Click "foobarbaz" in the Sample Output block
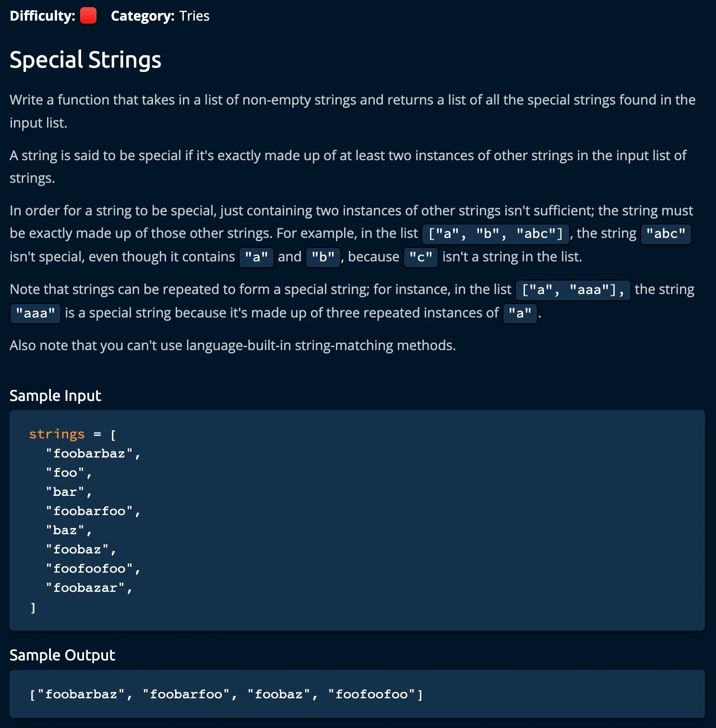 (x=81, y=694)
